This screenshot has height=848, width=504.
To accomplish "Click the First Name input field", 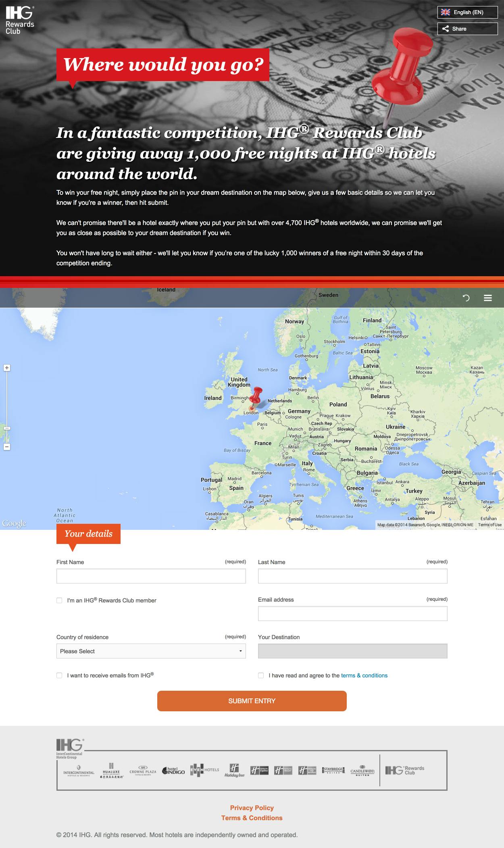I will [151, 576].
